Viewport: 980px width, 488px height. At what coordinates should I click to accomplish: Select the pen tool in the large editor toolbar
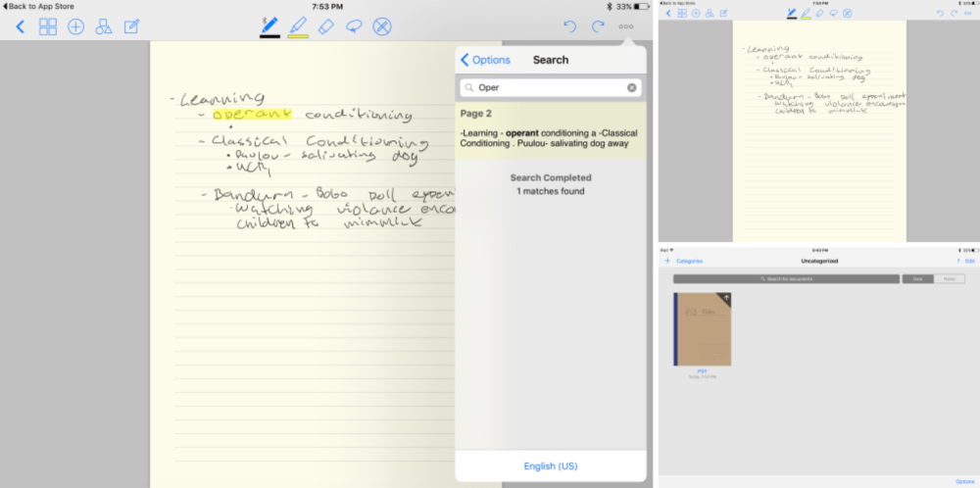click(269, 26)
